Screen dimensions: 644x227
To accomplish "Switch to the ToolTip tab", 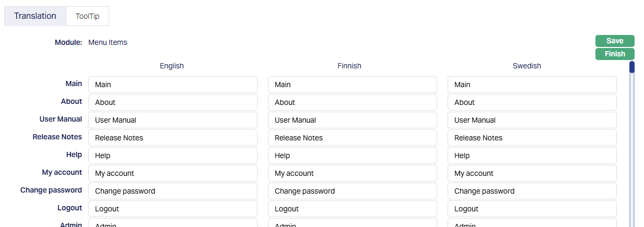I will coord(87,16).
